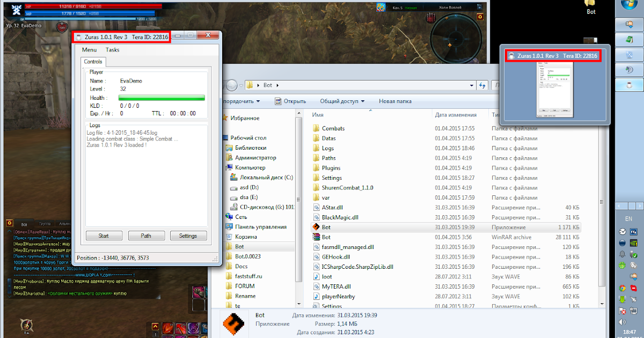Click the EN language indicator

(628, 219)
